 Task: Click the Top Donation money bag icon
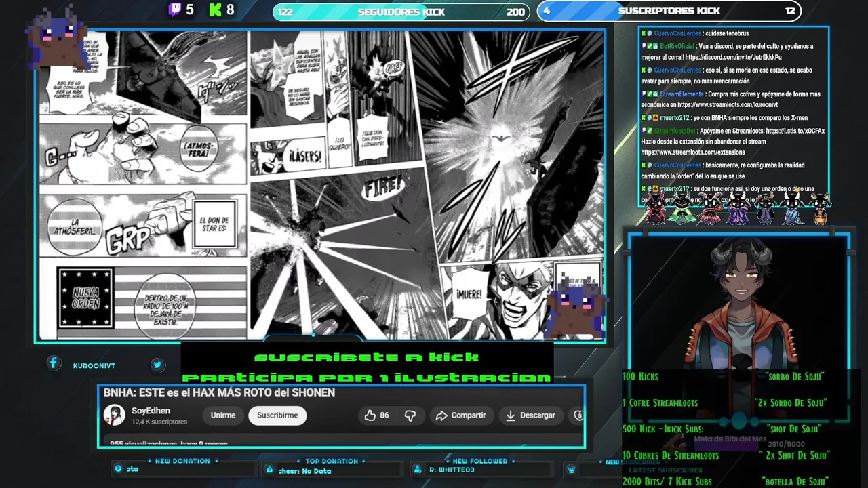coord(269,469)
